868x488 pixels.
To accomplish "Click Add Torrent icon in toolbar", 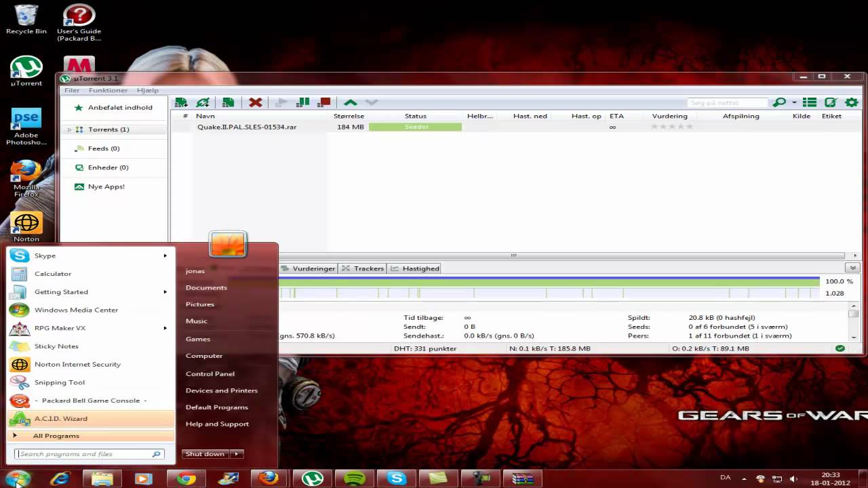I will pyautogui.click(x=181, y=102).
